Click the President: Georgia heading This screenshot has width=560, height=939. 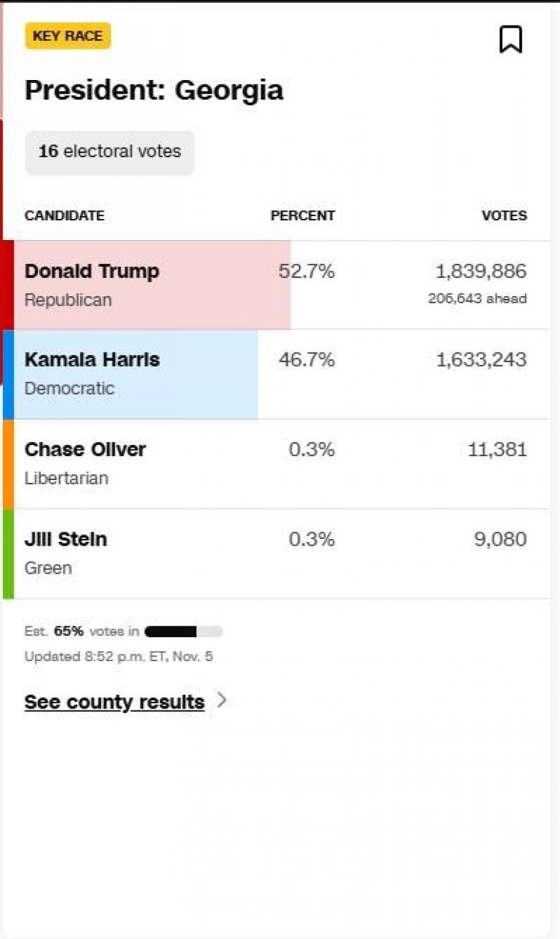154,90
